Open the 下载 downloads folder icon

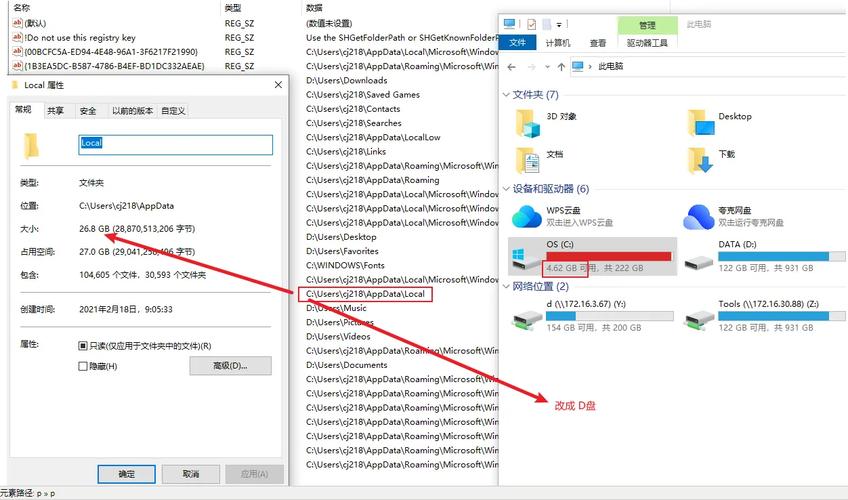[700, 161]
